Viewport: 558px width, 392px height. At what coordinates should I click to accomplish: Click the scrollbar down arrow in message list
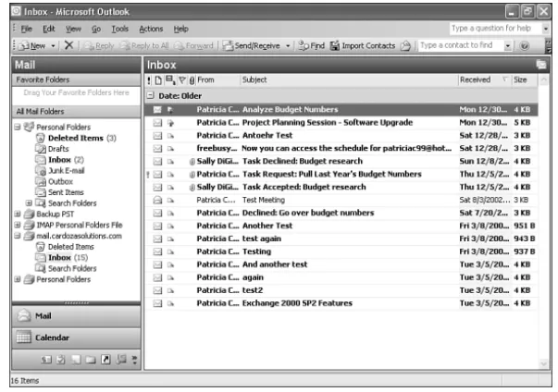543,363
